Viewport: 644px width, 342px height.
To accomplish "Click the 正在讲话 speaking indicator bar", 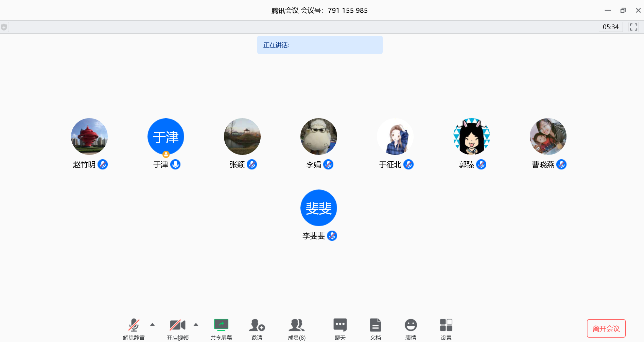I will click(x=319, y=45).
